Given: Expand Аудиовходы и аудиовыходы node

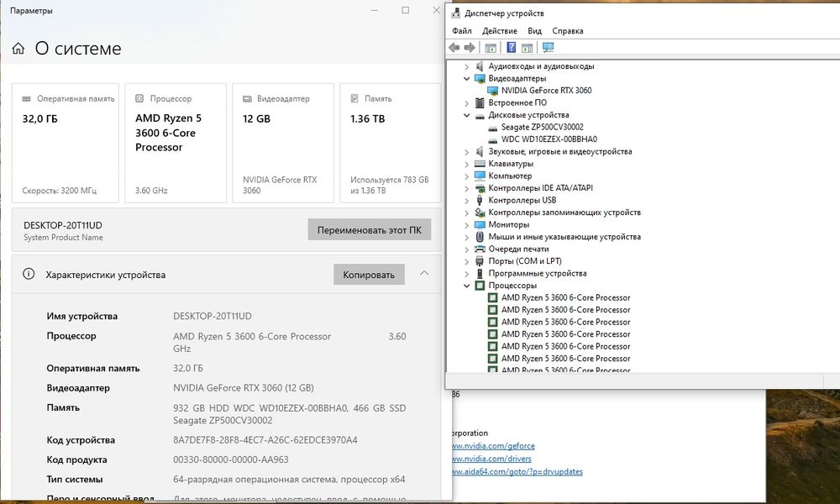Looking at the screenshot, I should (x=466, y=67).
